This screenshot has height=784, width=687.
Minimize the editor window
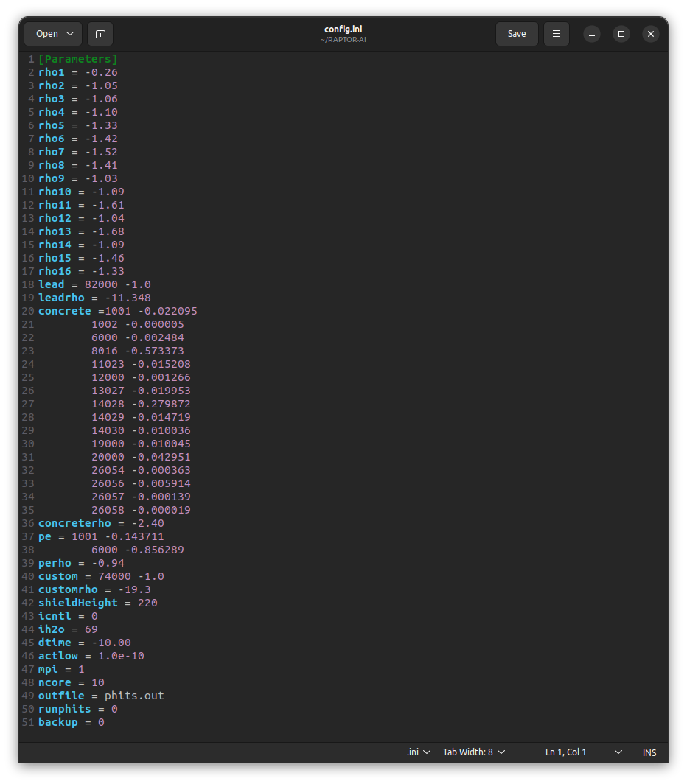click(592, 34)
